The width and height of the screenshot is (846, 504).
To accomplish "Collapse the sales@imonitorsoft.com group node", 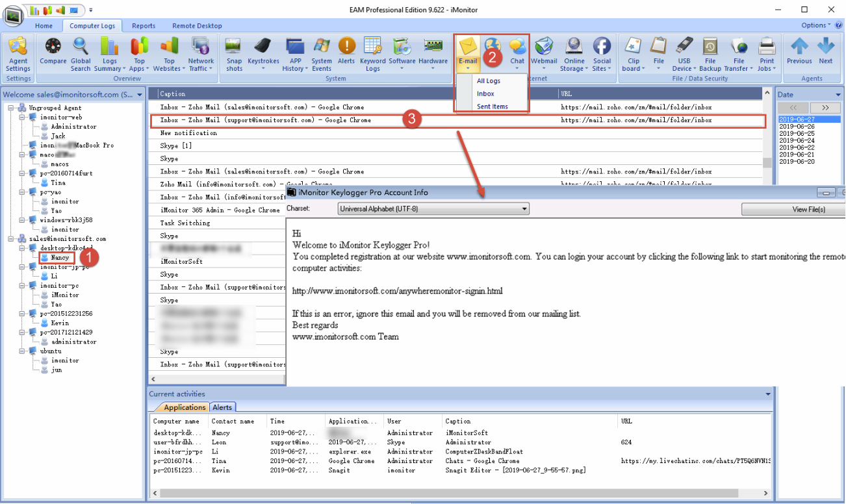I will [12, 239].
